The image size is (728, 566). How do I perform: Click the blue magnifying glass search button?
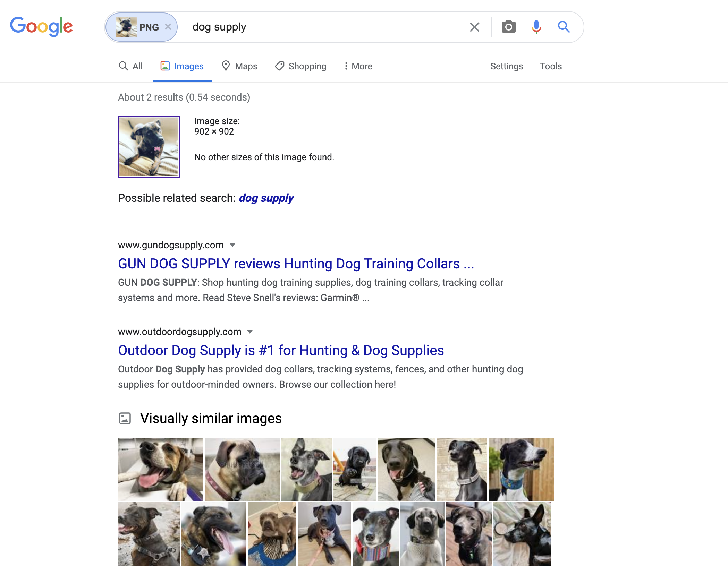(x=564, y=27)
